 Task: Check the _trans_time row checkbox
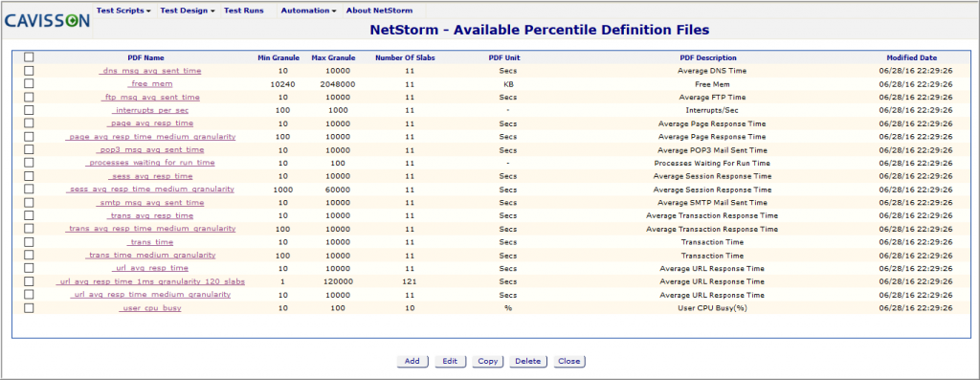pos(29,242)
